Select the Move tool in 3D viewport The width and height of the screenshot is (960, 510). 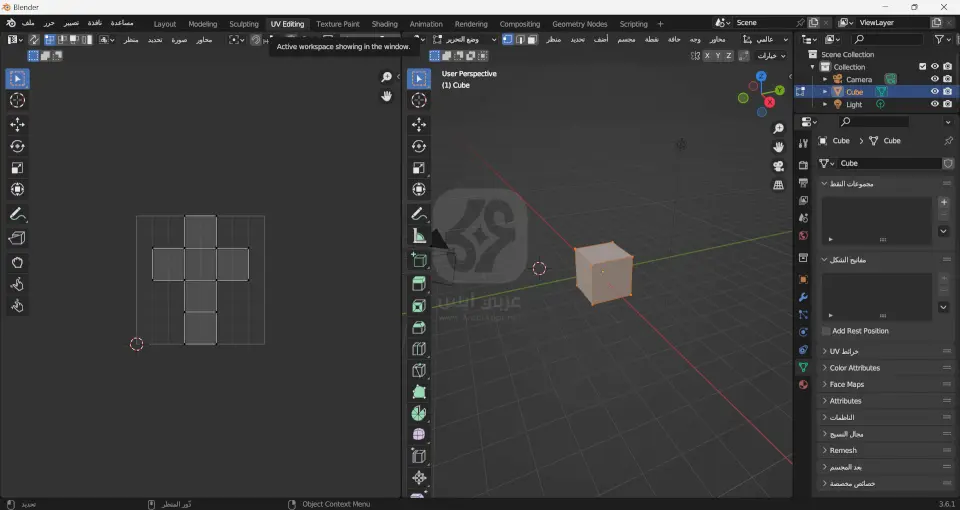[x=419, y=124]
